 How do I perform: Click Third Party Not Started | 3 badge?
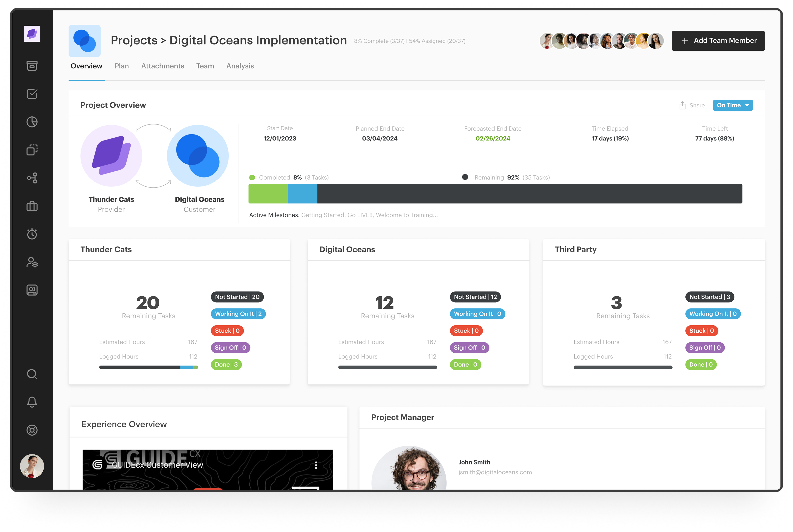pos(710,297)
